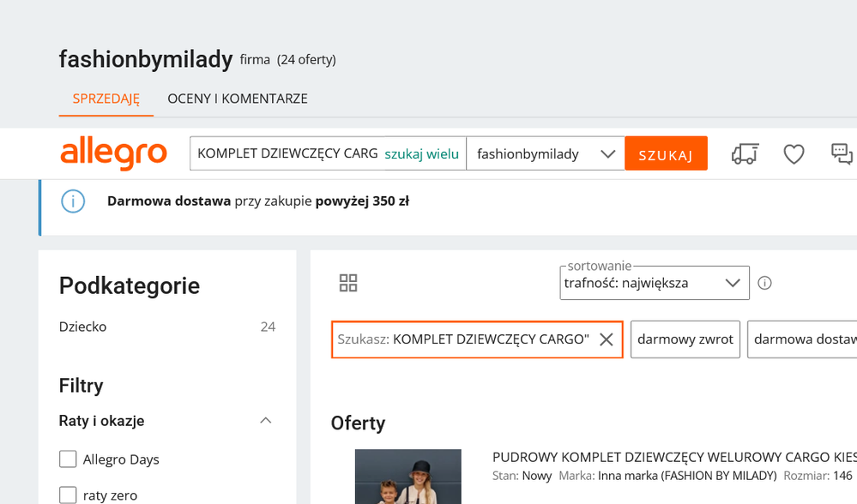The height and width of the screenshot is (504, 857).
Task: Tick the raty zero checkbox
Action: (x=68, y=495)
